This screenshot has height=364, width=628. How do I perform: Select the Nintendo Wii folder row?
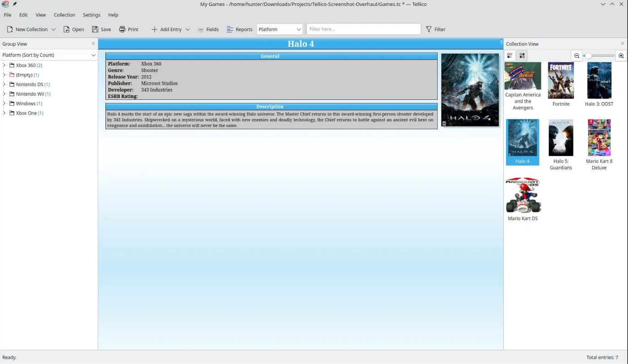click(30, 94)
